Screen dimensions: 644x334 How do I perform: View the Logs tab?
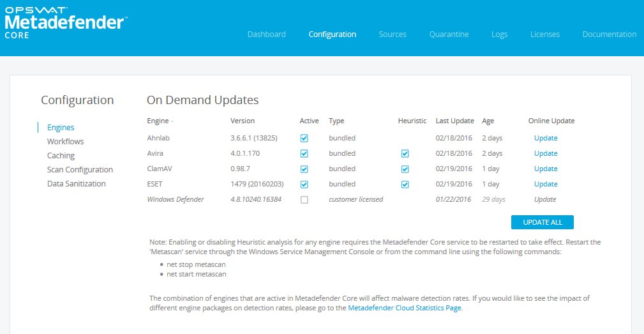(499, 34)
